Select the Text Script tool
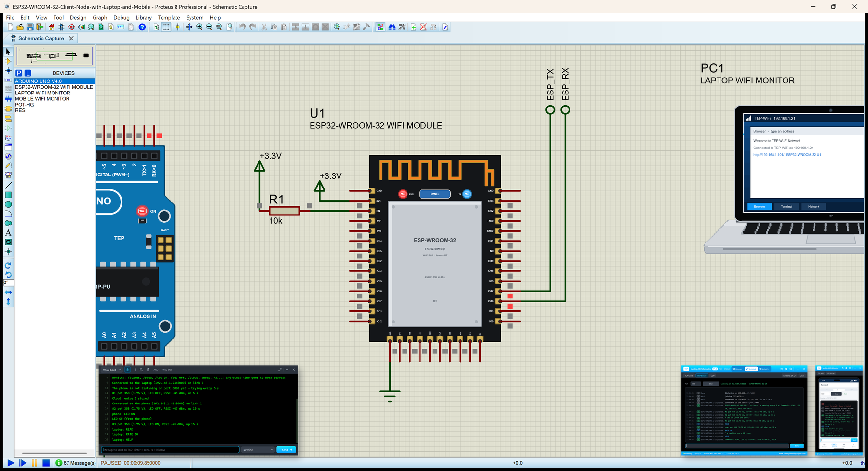Viewport: 868px width, 471px height. pos(8,89)
